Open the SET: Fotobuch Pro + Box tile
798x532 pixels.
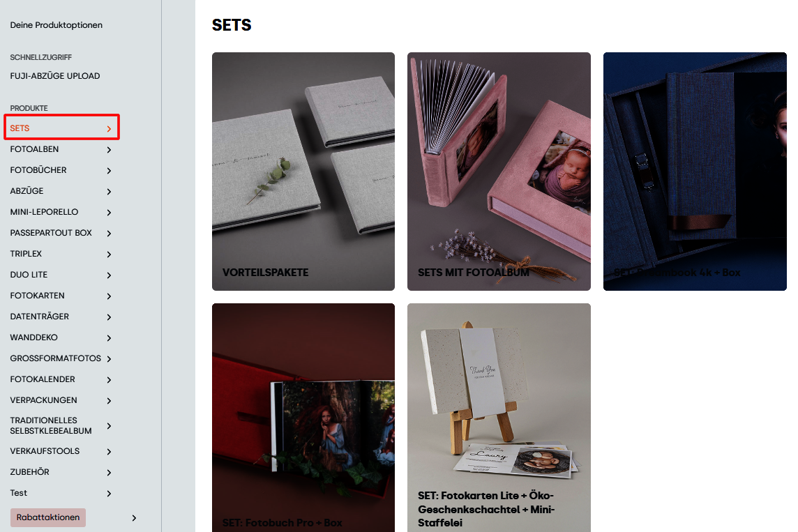pyautogui.click(x=303, y=418)
